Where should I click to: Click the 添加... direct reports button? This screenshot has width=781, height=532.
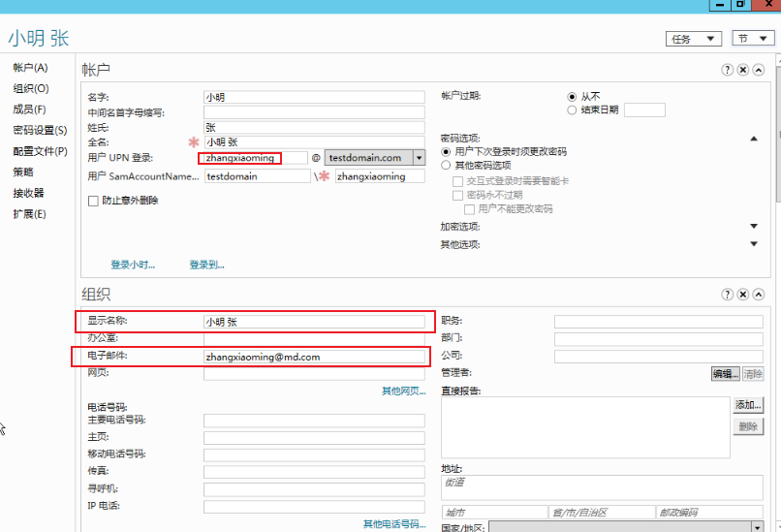click(x=748, y=405)
